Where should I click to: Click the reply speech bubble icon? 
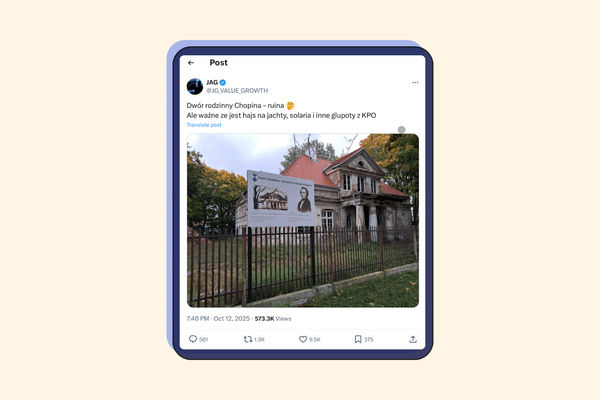[x=193, y=339]
